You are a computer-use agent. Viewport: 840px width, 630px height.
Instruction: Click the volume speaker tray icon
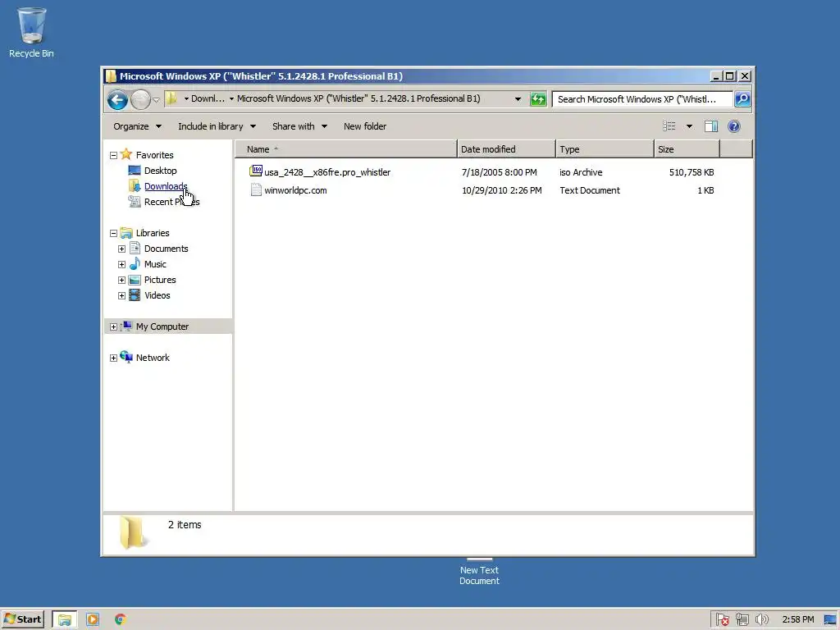tap(761, 620)
